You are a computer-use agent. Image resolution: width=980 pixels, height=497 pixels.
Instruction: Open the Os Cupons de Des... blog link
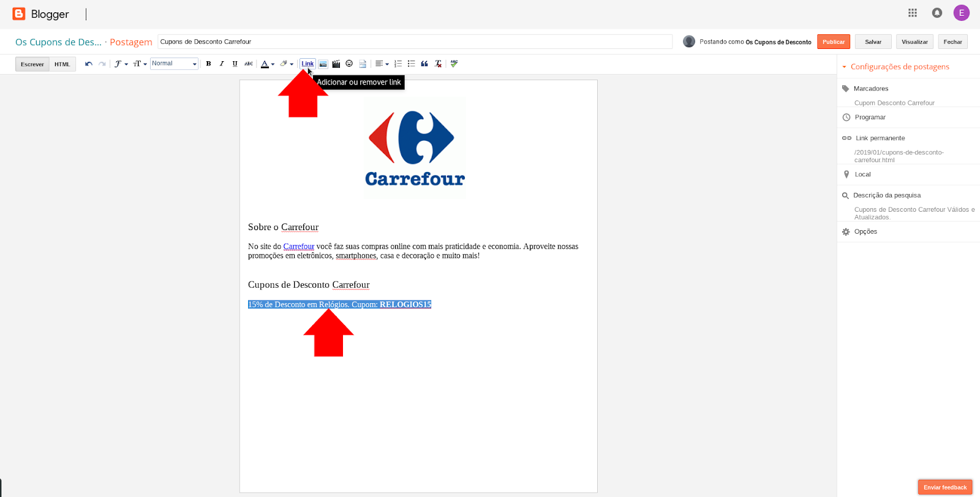coord(58,42)
